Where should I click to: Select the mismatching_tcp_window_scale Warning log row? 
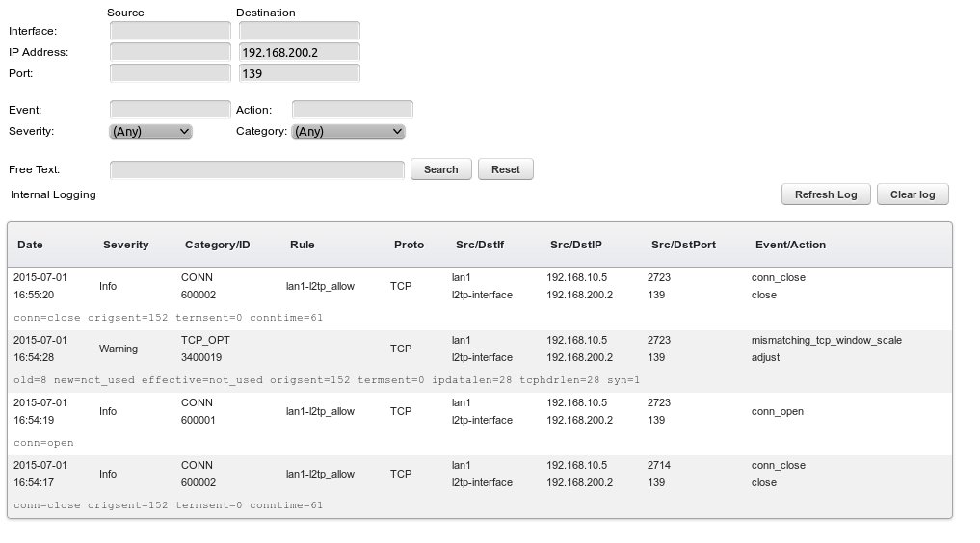point(479,349)
